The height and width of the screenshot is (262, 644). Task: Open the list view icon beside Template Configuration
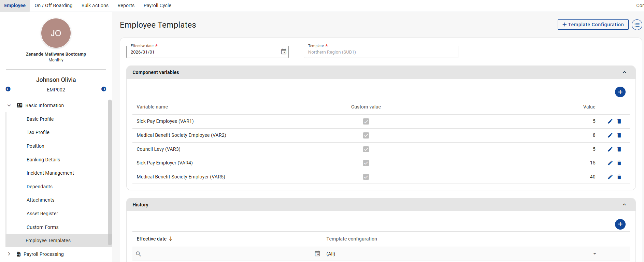(x=636, y=25)
